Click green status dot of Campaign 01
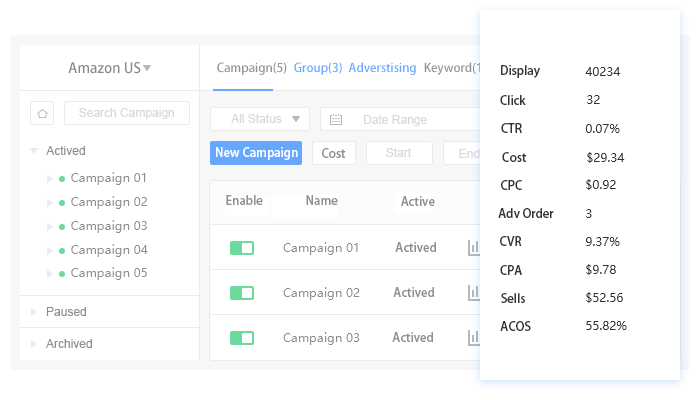Screen dimensions: 700x400 [62, 178]
